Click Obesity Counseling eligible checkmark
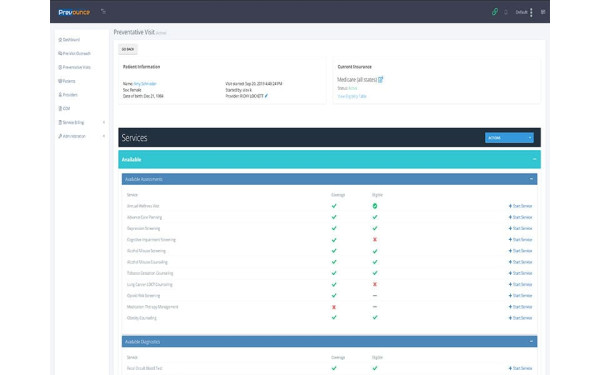Image resolution: width=600 pixels, height=375 pixels. click(x=375, y=318)
